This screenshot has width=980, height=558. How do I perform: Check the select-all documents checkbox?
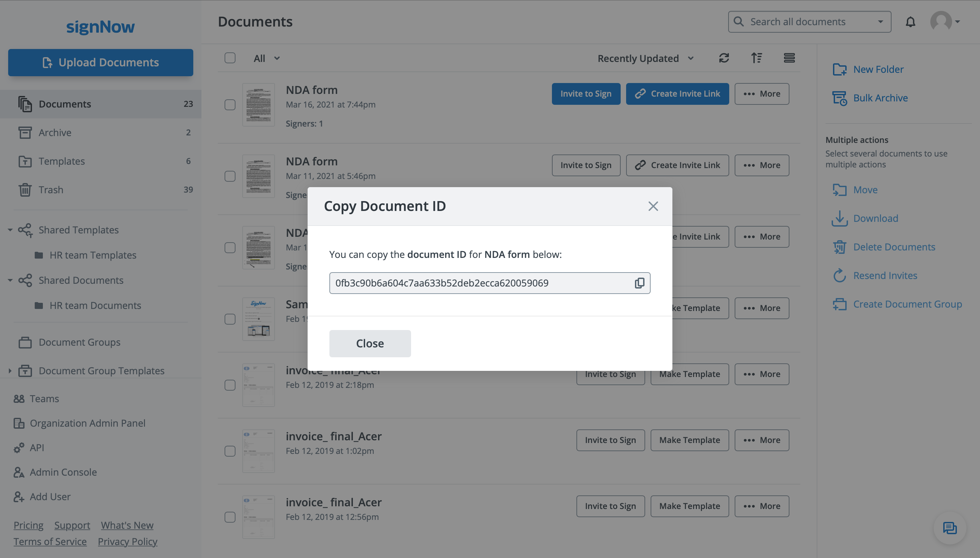230,58
